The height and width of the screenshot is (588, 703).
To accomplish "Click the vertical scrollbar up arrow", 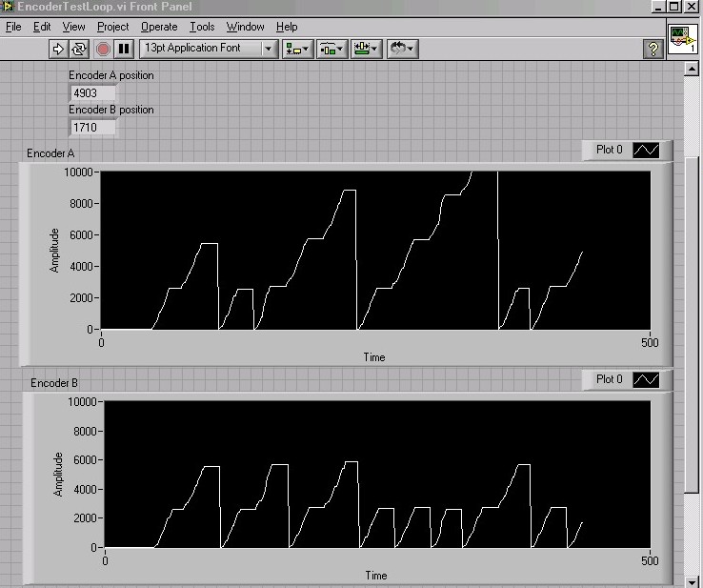I will [x=692, y=69].
